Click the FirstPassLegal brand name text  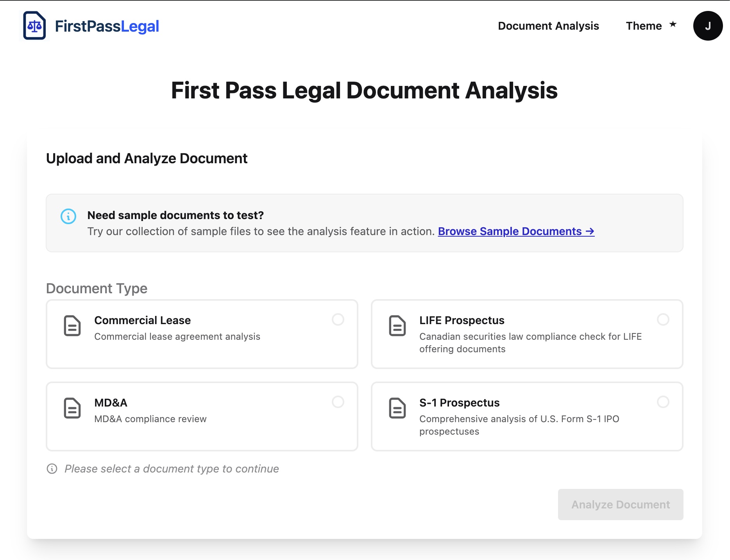107,26
